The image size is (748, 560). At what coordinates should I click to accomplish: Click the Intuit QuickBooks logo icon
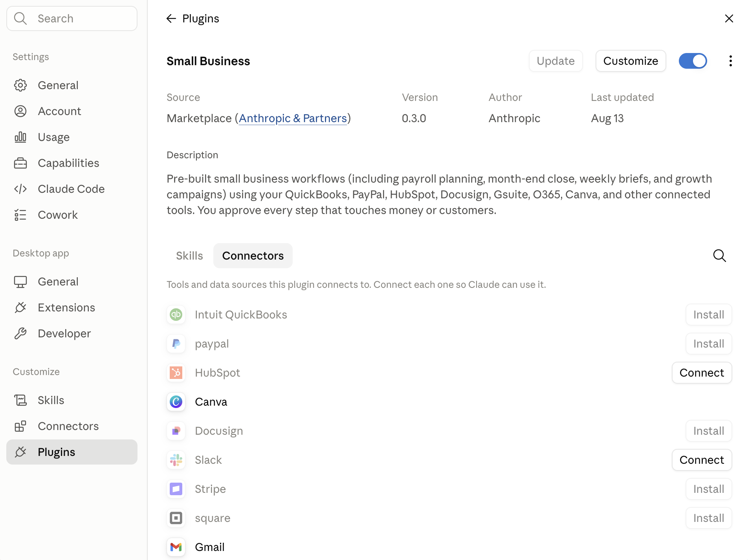176,315
